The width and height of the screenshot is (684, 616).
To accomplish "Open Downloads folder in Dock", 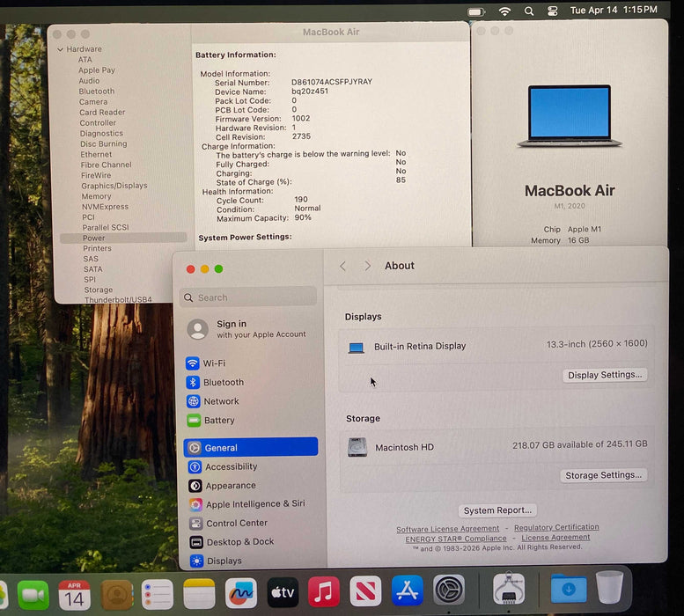I will click(569, 588).
